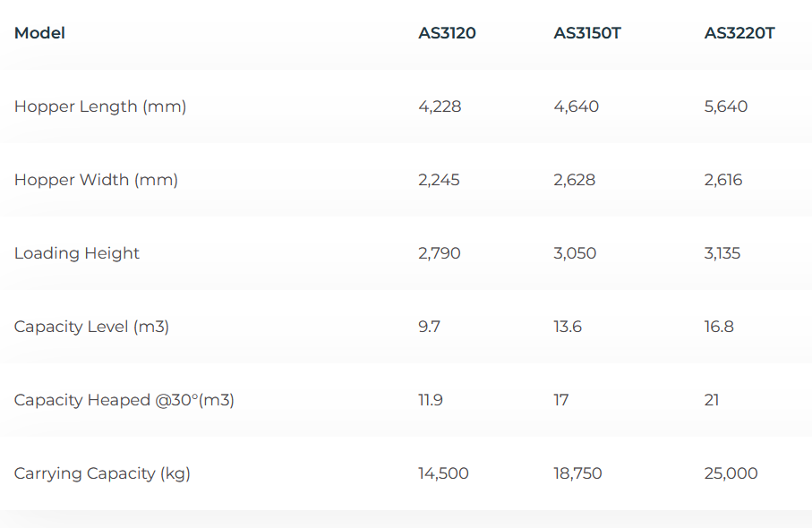Click the Hopper Length (mm) row label
812x528 pixels.
pos(100,106)
